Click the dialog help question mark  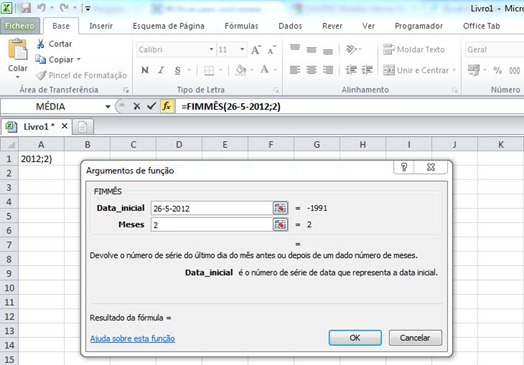[404, 167]
